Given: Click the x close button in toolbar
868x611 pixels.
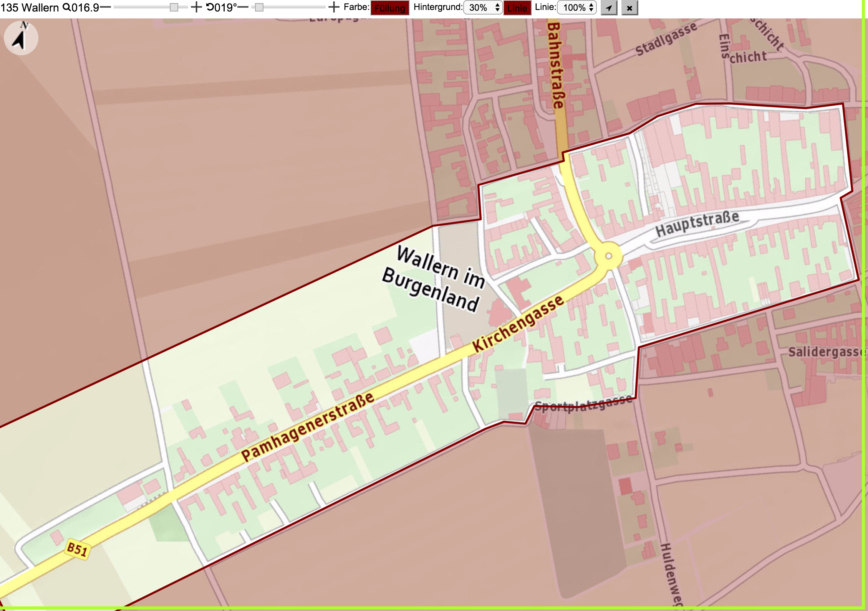Looking at the screenshot, I should [x=629, y=8].
